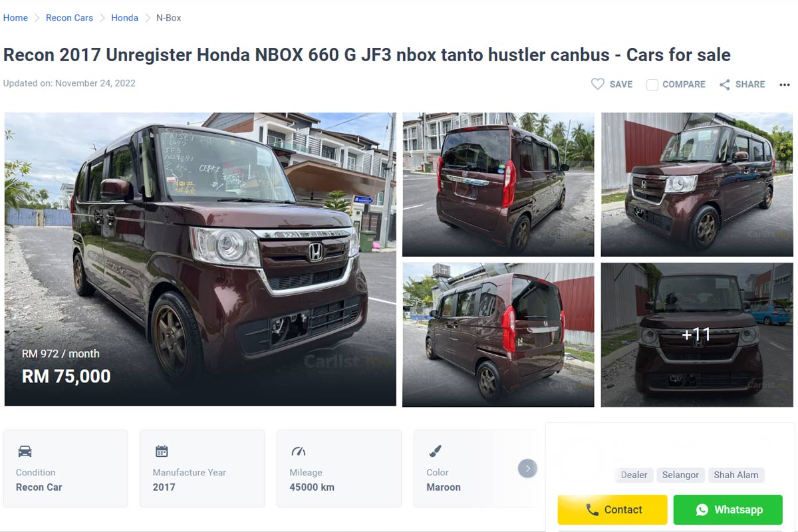
Task: Open the rear-view car thumbnail, top row
Action: pyautogui.click(x=498, y=184)
